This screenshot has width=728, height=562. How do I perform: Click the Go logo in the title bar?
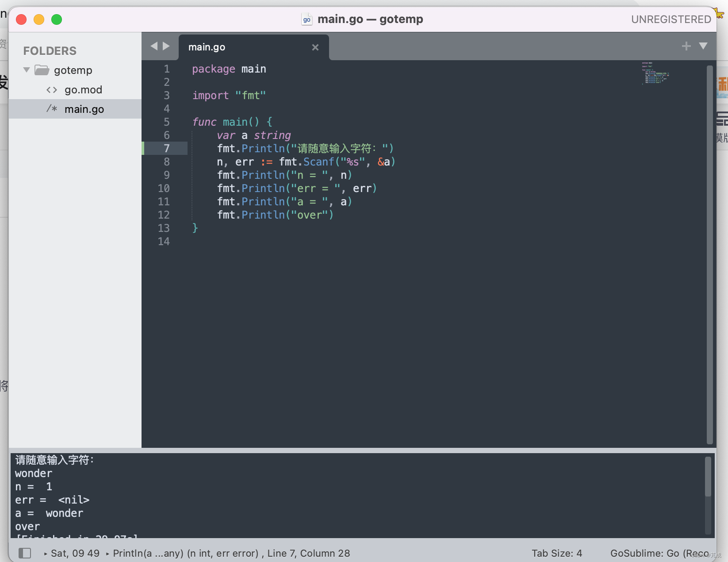307,19
